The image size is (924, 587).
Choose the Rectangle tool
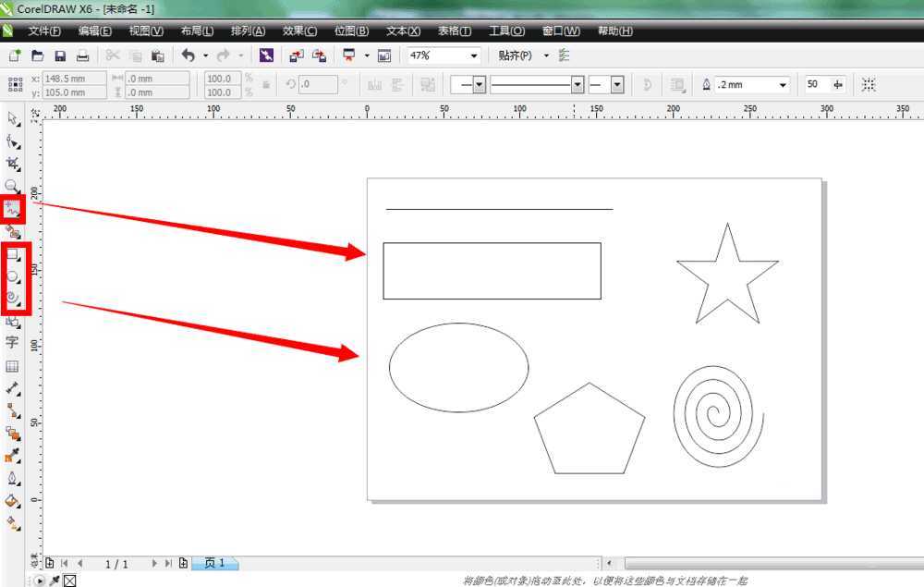[x=13, y=254]
